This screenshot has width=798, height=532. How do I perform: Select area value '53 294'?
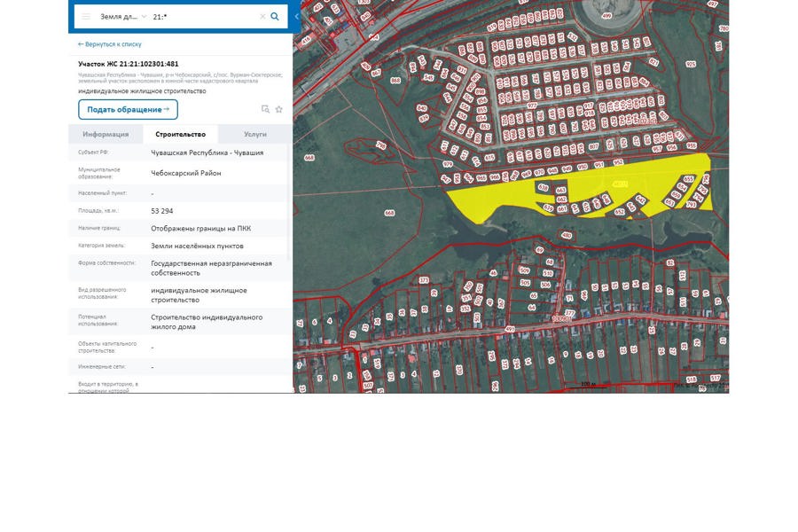[x=162, y=211]
